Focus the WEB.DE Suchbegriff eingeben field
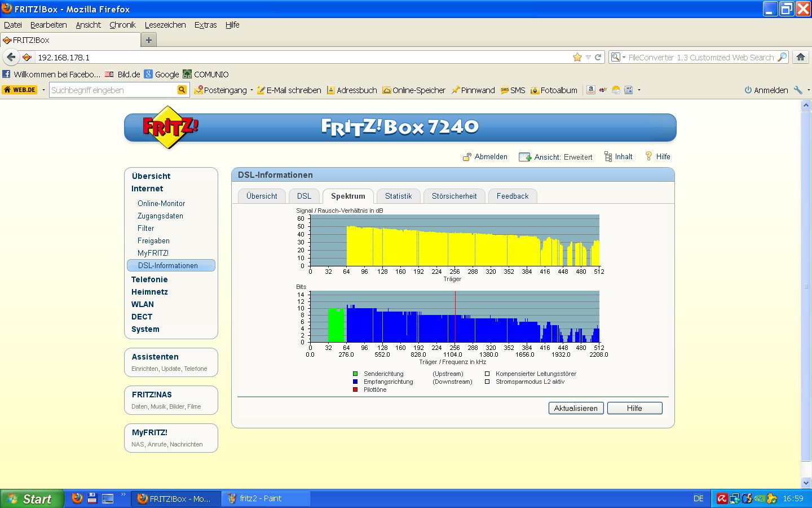The width and height of the screenshot is (812, 508). (x=113, y=90)
